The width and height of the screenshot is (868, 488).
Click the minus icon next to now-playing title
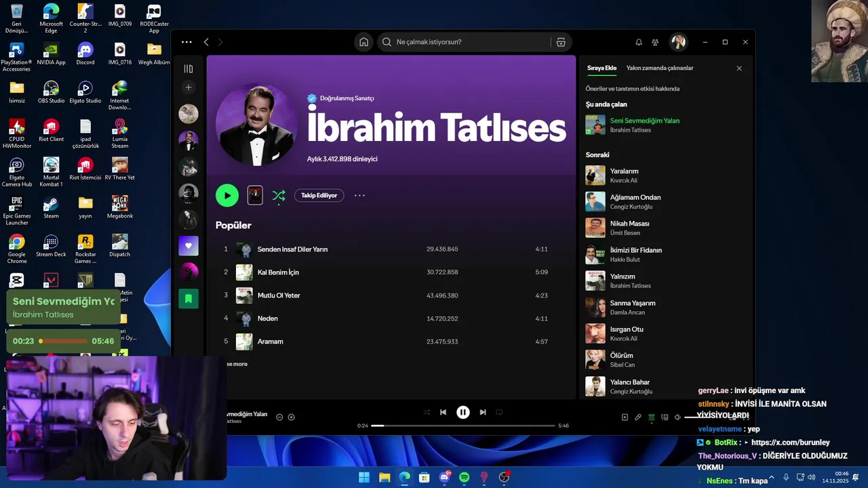point(279,417)
